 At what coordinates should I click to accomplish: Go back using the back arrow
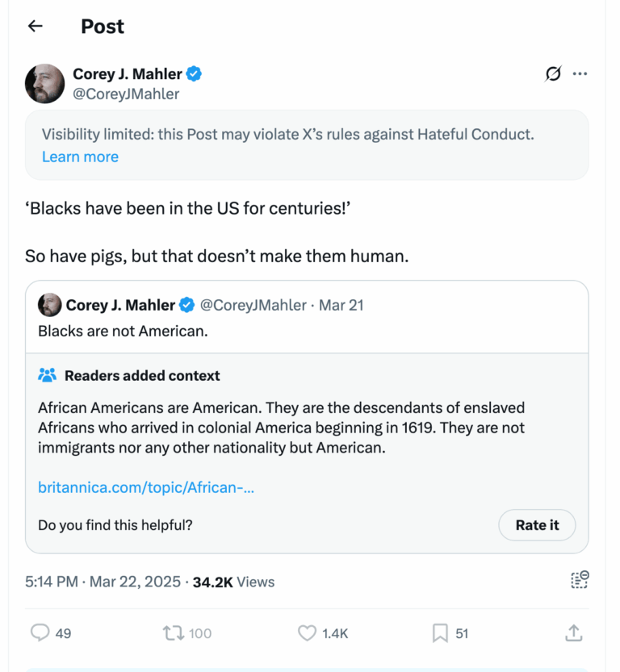(x=35, y=26)
